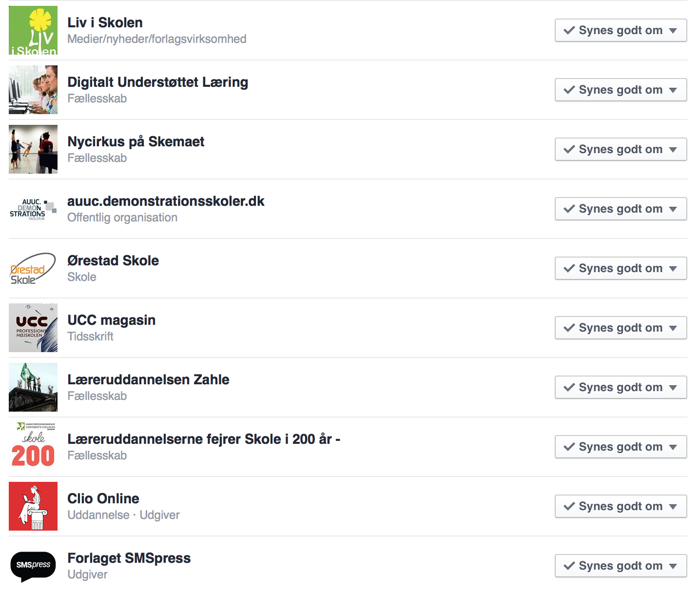Expand the dropdown arrow for UCC magasin
Image resolution: width=700 pixels, height=595 pixels.
coord(673,328)
